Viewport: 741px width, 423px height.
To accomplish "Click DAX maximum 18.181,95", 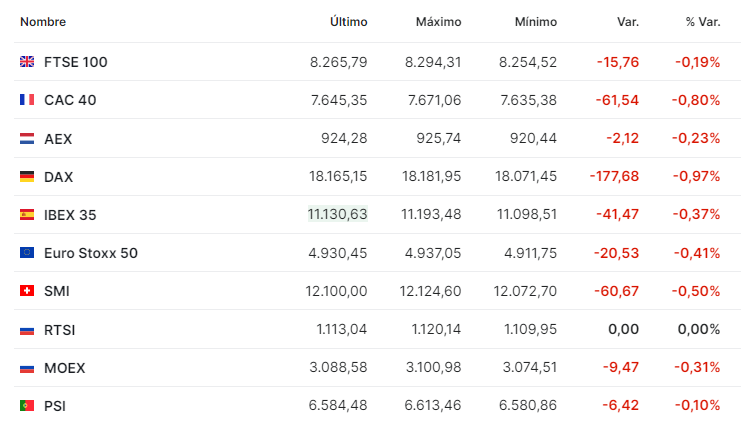I will point(431,176).
